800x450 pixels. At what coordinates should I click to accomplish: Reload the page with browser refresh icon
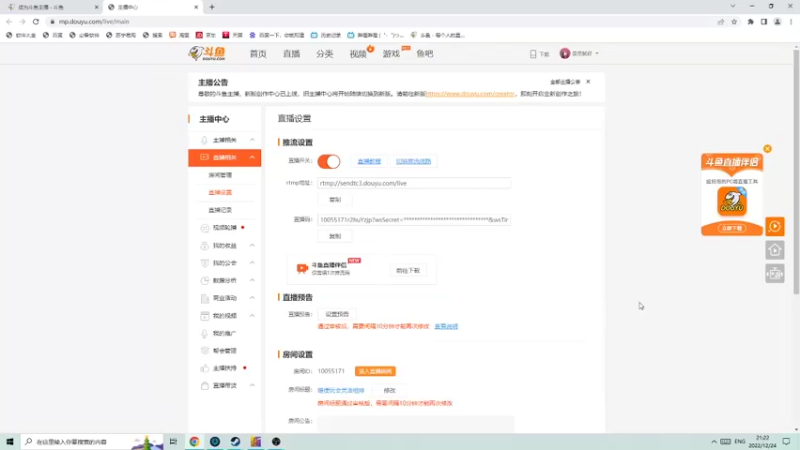click(36, 21)
